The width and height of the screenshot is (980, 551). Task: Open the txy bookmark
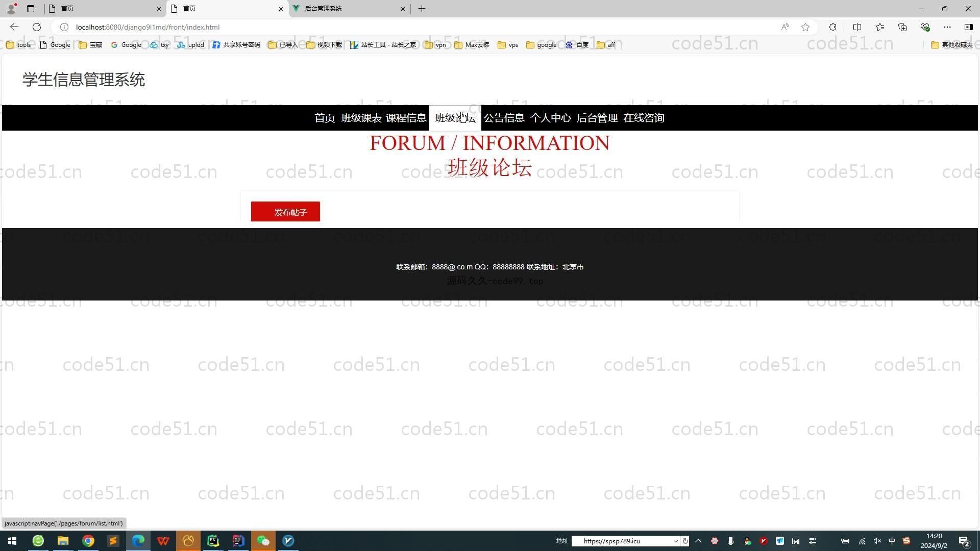coord(159,45)
